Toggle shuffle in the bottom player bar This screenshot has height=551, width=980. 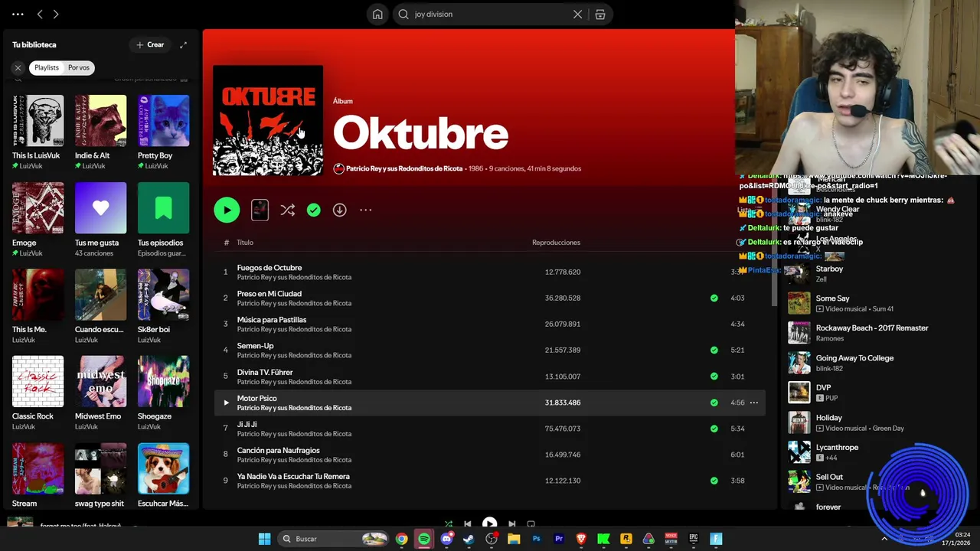click(449, 524)
